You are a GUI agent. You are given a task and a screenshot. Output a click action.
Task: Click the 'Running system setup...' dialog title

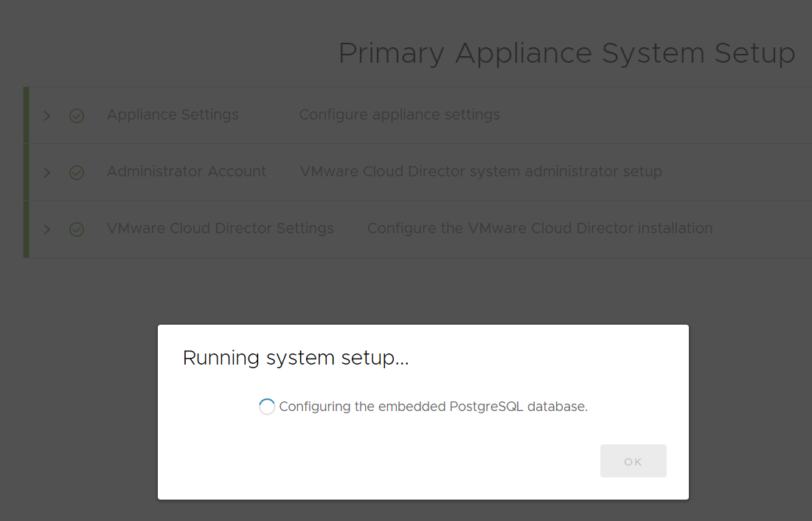pos(296,358)
